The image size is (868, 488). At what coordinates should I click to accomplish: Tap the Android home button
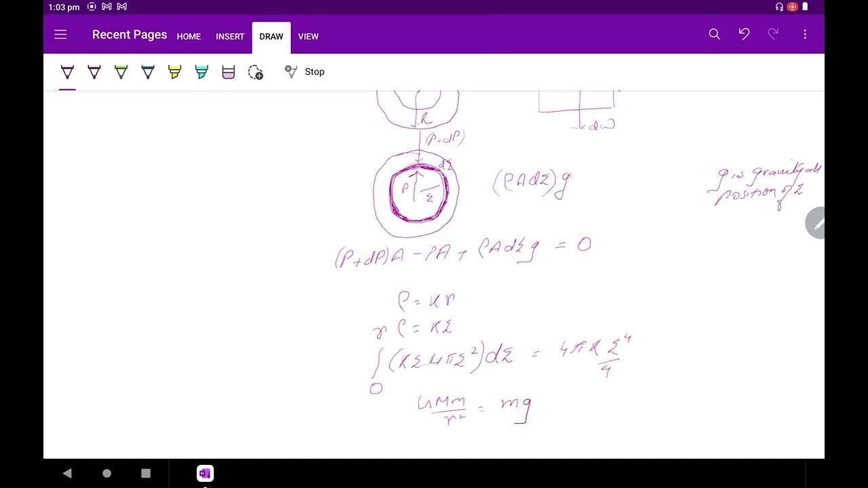[106, 473]
